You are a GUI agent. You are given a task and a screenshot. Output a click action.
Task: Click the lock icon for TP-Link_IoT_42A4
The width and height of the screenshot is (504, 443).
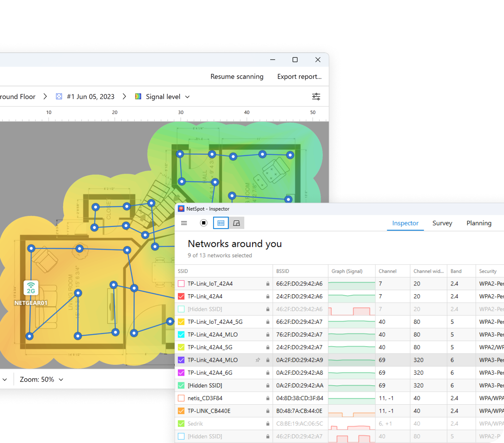268,284
